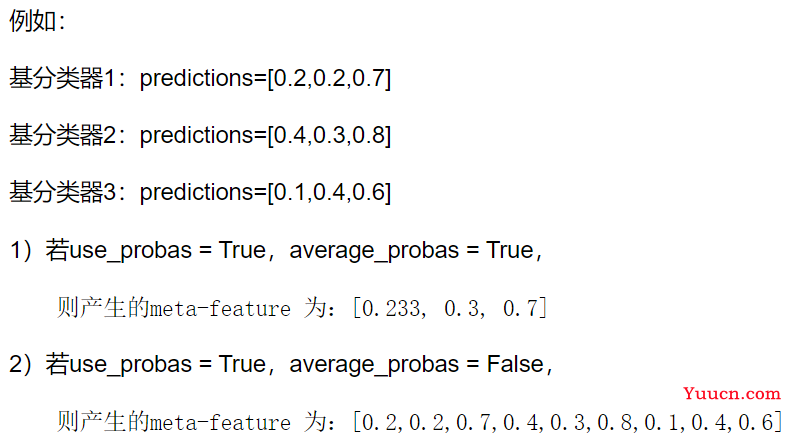The height and width of the screenshot is (448, 793).
Task: Click the item number 2) marker
Action: (x=21, y=365)
